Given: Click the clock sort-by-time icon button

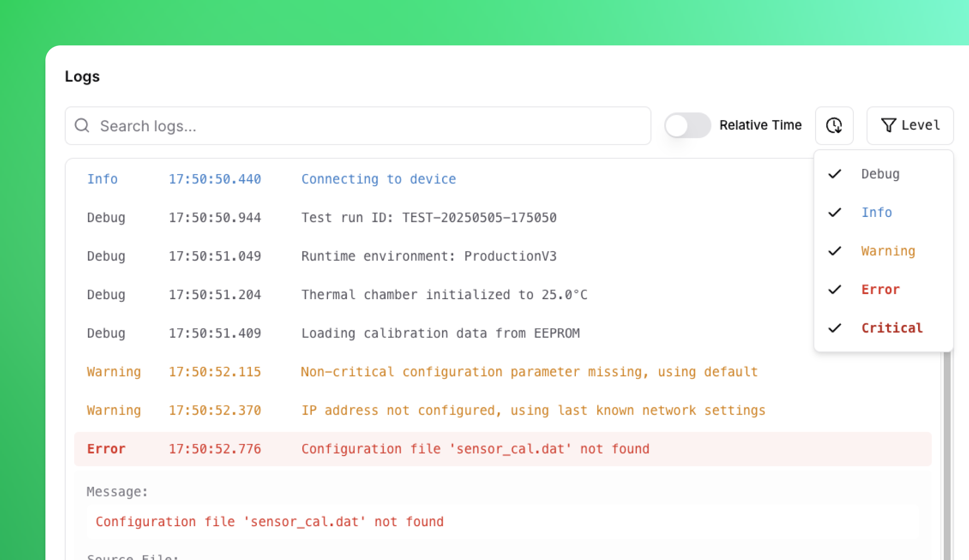Looking at the screenshot, I should pyautogui.click(x=834, y=126).
